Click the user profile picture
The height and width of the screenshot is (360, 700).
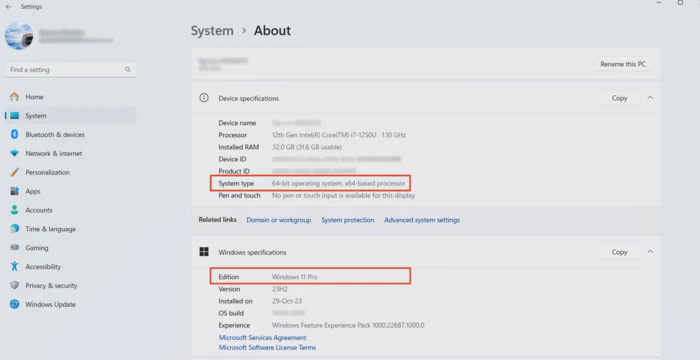pos(19,35)
